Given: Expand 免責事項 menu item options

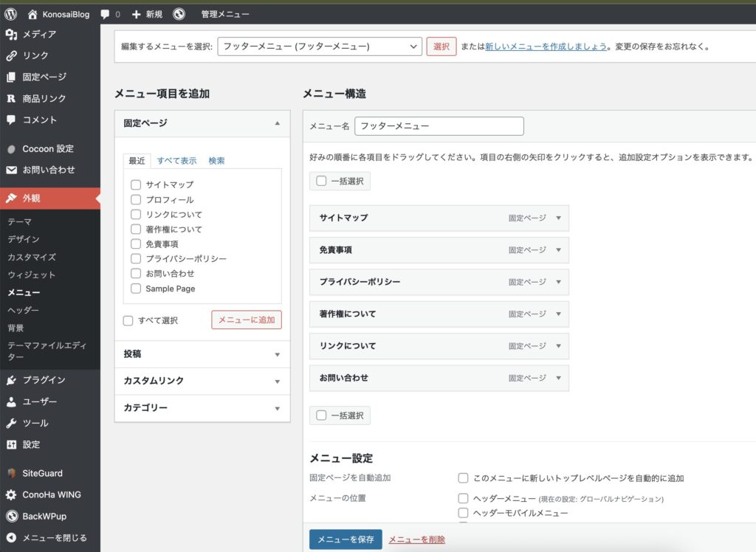Looking at the screenshot, I should click(558, 249).
